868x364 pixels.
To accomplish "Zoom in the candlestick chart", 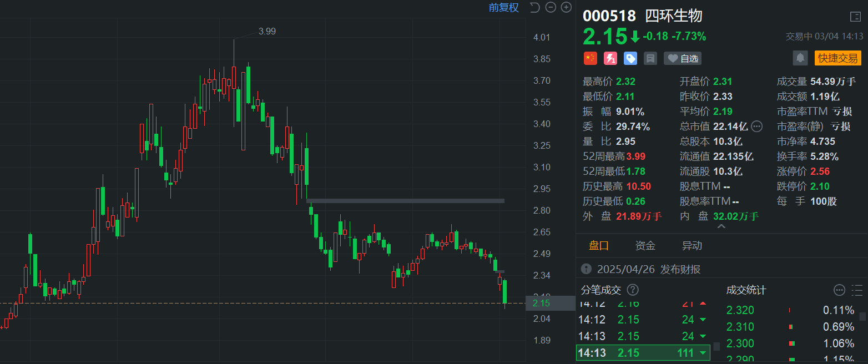I will pos(566,7).
